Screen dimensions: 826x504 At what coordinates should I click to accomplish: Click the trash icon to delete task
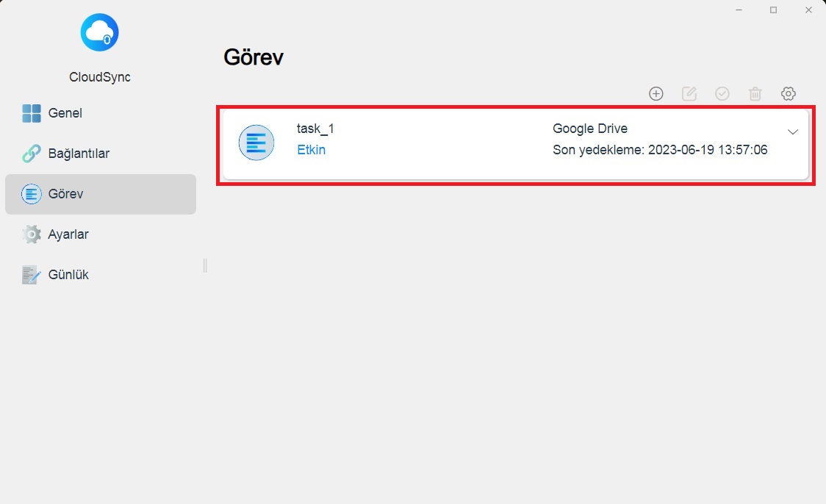tap(755, 93)
